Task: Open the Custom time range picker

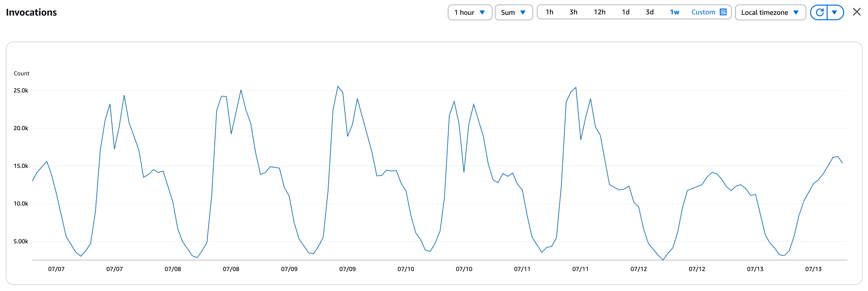Action: pyautogui.click(x=703, y=12)
